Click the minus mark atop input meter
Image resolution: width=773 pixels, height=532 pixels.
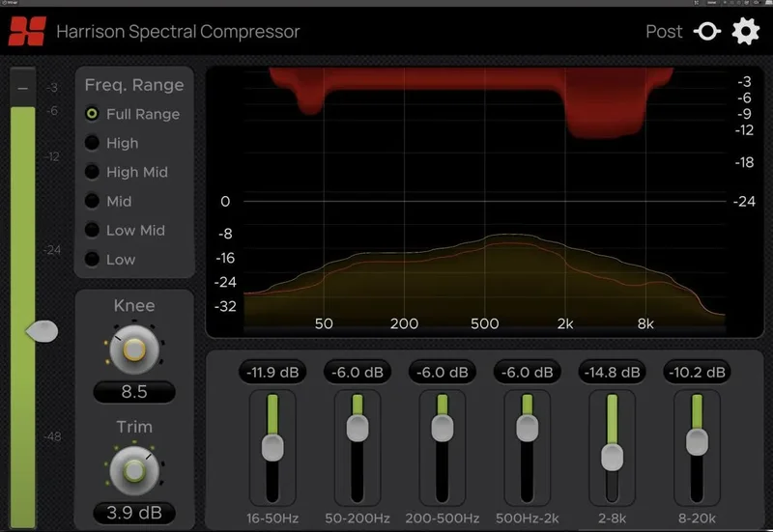coord(22,89)
